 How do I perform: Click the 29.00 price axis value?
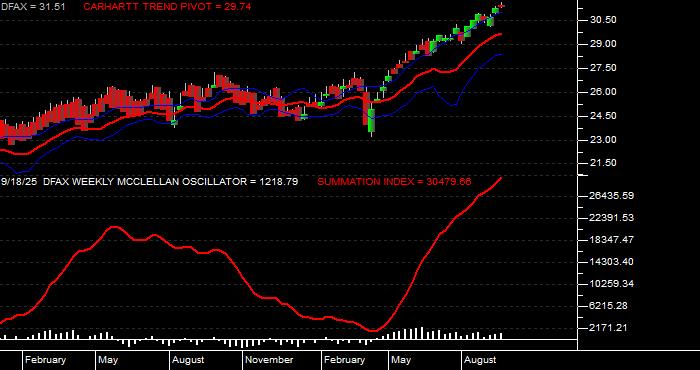click(x=603, y=44)
